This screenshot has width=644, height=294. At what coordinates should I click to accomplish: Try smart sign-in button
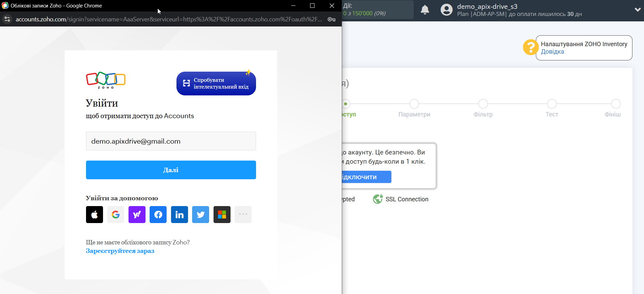[x=216, y=84]
